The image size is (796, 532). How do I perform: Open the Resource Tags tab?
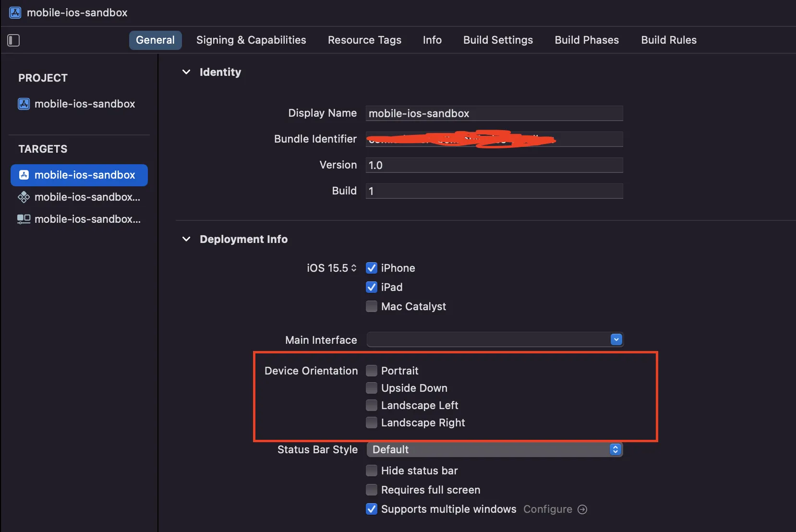[x=364, y=40]
